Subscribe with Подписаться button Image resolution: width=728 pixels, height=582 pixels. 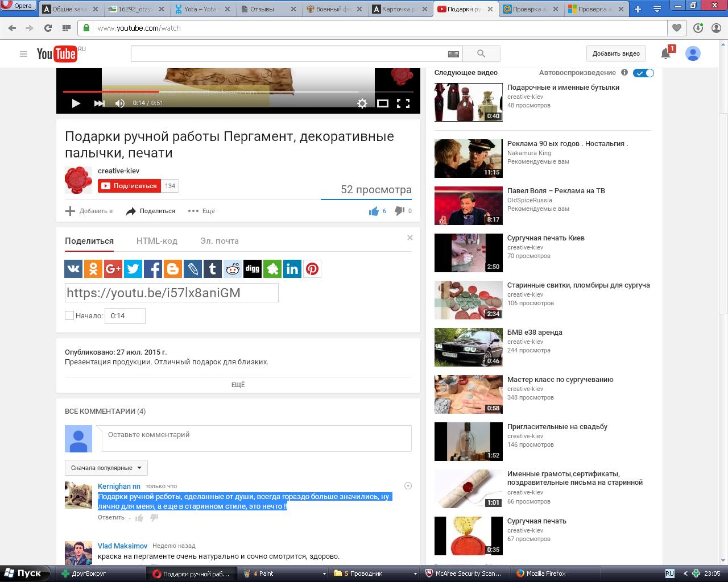click(130, 186)
